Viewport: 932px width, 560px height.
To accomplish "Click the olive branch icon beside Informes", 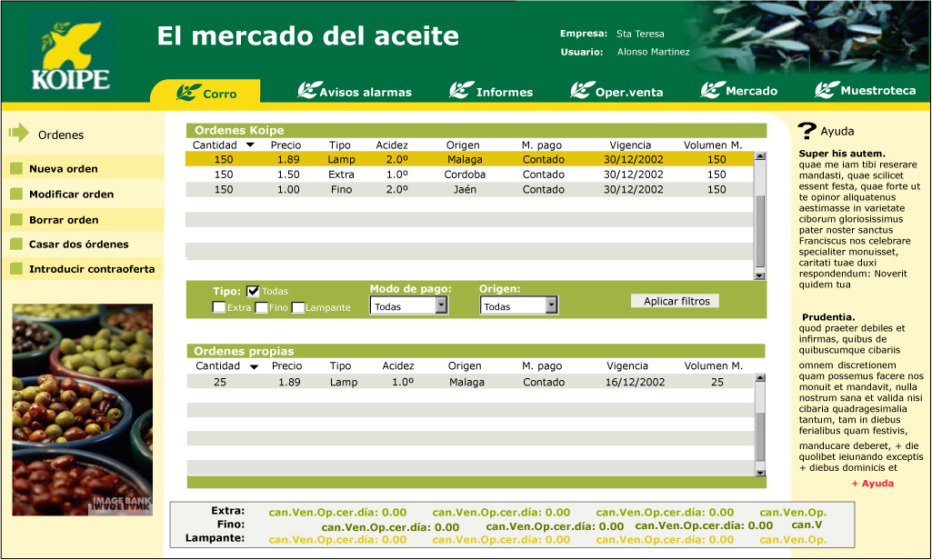I will pos(461,90).
